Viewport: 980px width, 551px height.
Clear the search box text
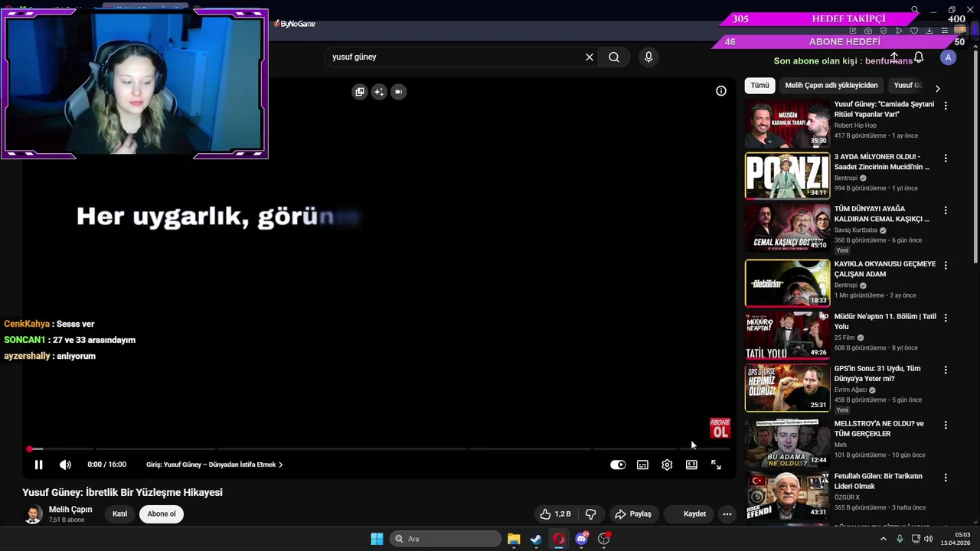tap(590, 57)
